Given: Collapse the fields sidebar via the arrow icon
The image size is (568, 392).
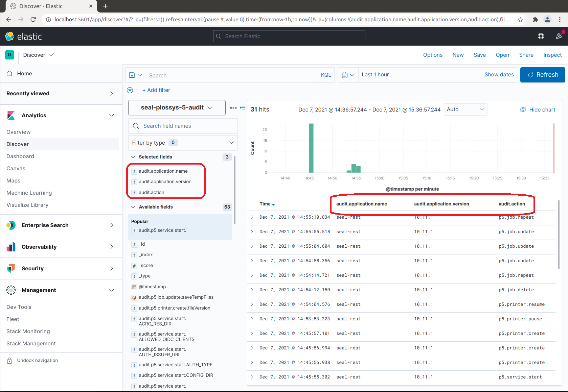Looking at the screenshot, I should coord(243,107).
